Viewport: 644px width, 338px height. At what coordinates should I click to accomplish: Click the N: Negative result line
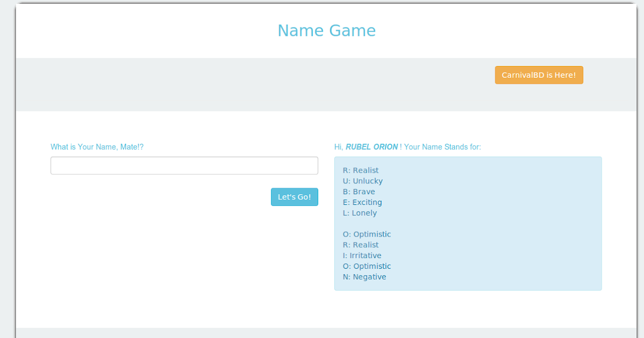[x=364, y=277]
